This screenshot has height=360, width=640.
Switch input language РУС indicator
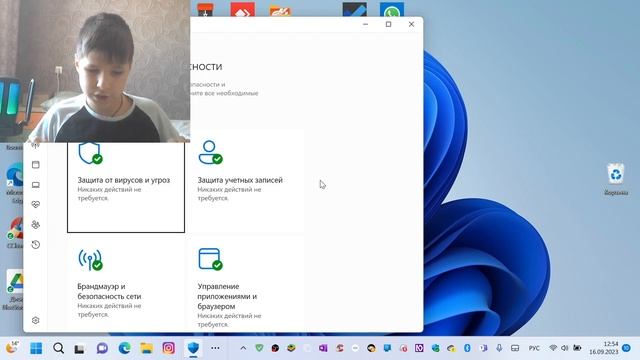[534, 348]
